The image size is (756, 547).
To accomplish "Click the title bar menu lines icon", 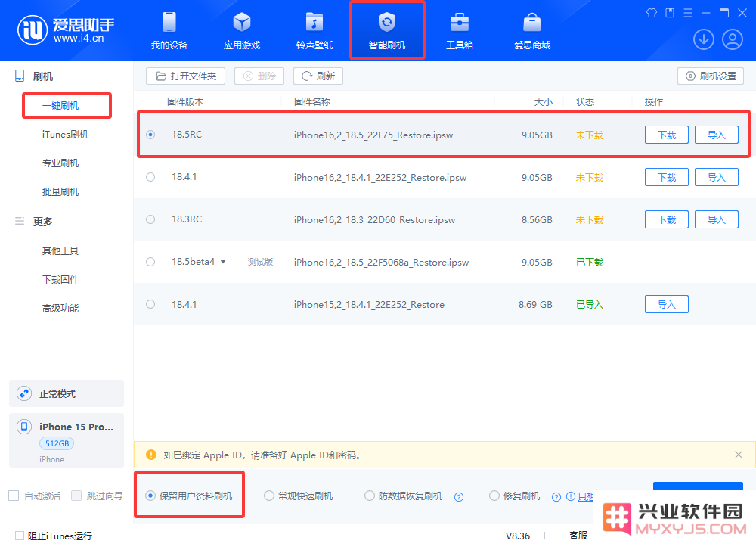I will pyautogui.click(x=688, y=13).
